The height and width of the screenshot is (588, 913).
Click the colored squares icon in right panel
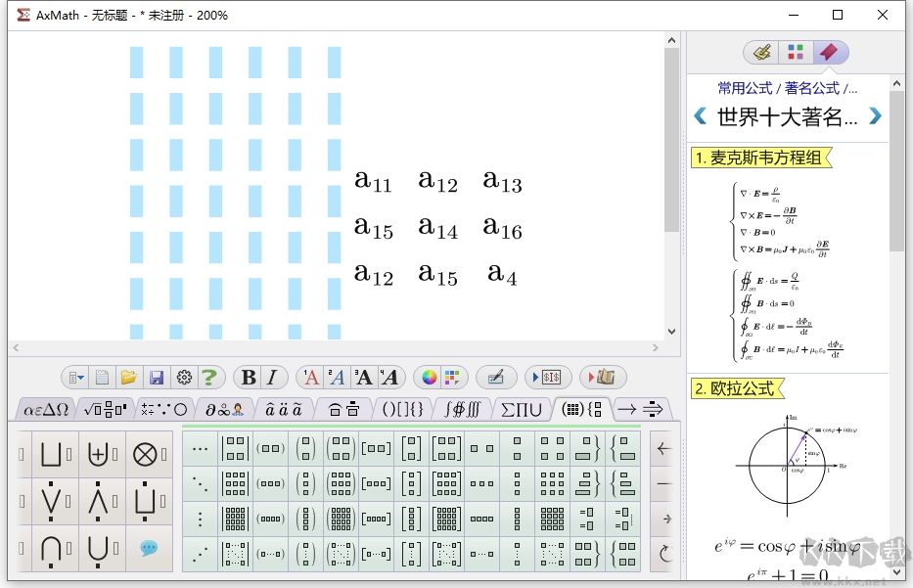click(796, 53)
